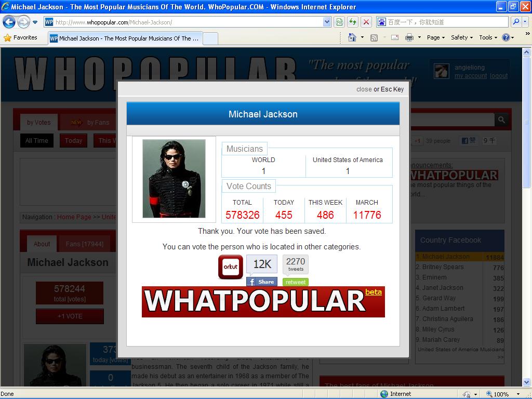The image size is (532, 399).
Task: Click the Refresh page icon
Action: tap(353, 22)
